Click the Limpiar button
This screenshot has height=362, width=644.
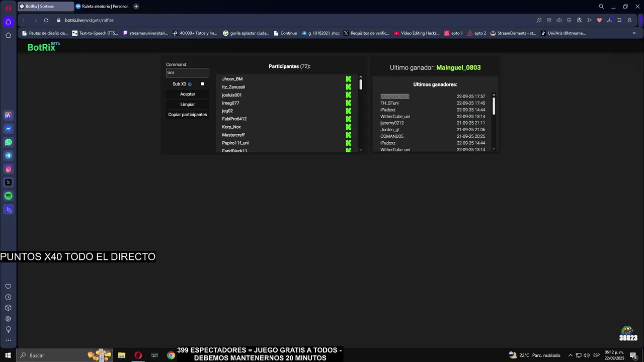pos(188,105)
